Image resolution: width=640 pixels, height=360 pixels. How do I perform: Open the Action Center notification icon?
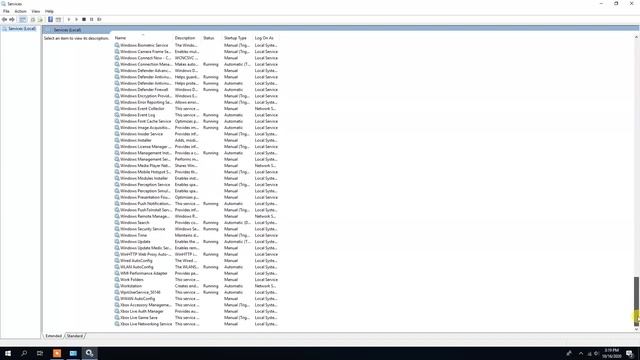(630, 353)
